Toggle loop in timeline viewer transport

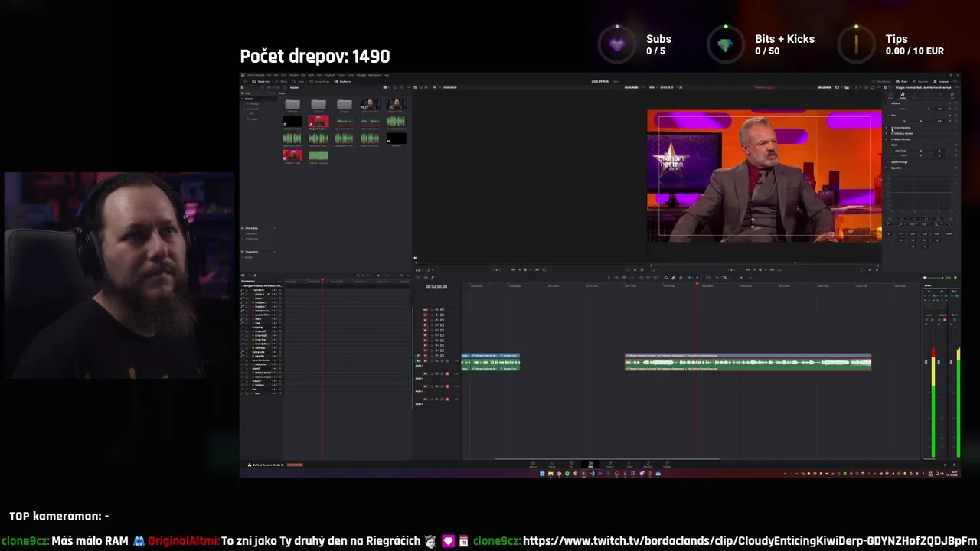tap(779, 269)
